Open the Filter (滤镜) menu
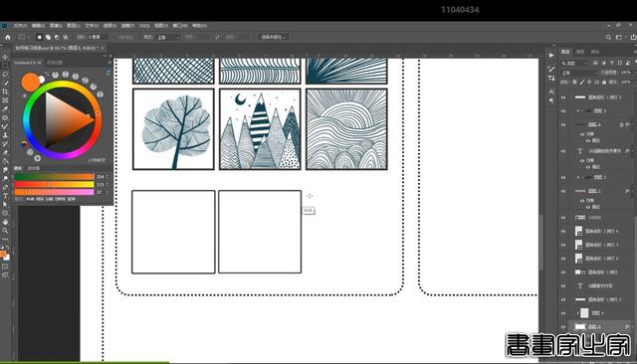The width and height of the screenshot is (637, 364). (x=127, y=26)
